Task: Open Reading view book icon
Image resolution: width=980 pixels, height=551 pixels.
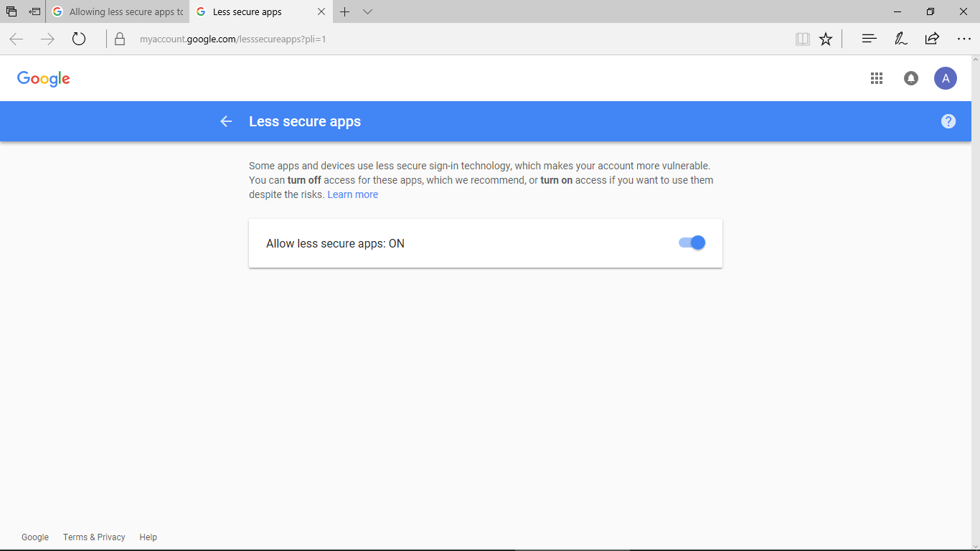Action: coord(803,39)
